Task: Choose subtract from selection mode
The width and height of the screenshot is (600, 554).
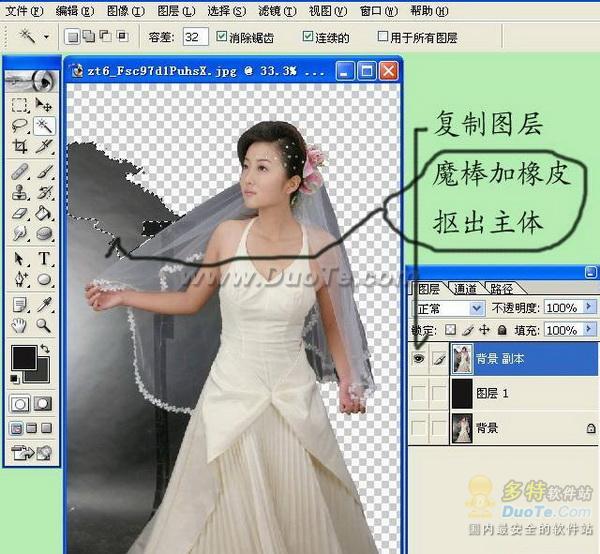Action: 105,37
